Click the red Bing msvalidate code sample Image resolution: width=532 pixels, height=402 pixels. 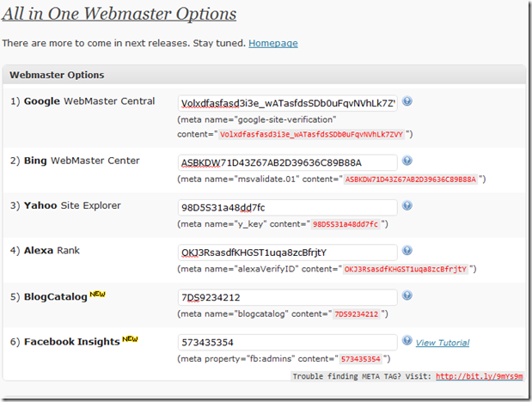(411, 180)
